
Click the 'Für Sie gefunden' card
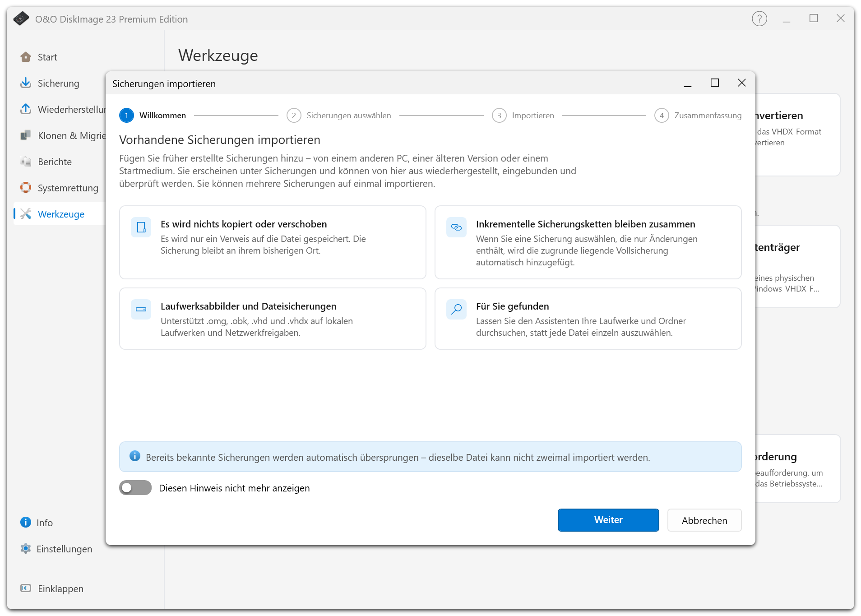588,319
